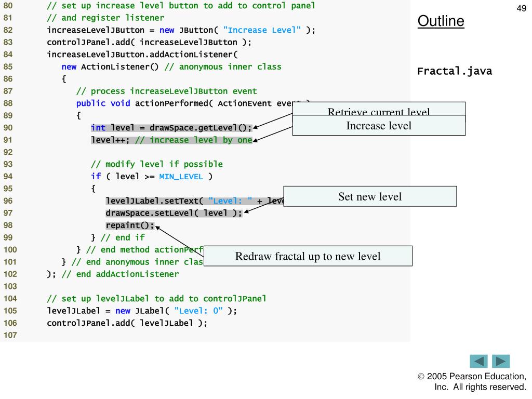Image resolution: width=532 pixels, height=399 pixels.
Task: Click the slide number 49
Action: (522, 8)
